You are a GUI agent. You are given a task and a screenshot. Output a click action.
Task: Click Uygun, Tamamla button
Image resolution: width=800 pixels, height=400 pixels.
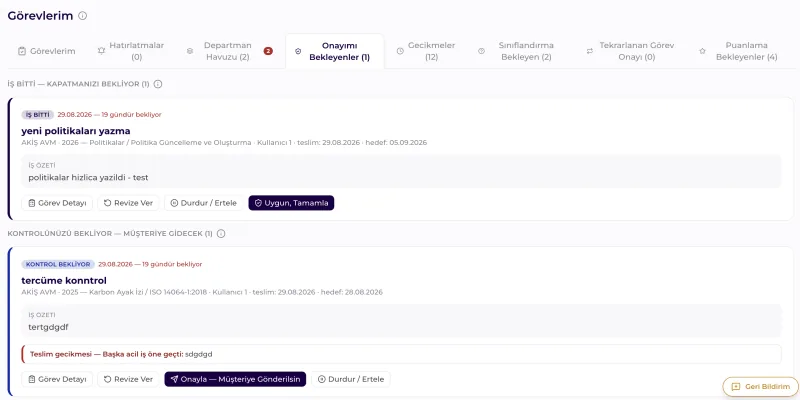pyautogui.click(x=291, y=203)
